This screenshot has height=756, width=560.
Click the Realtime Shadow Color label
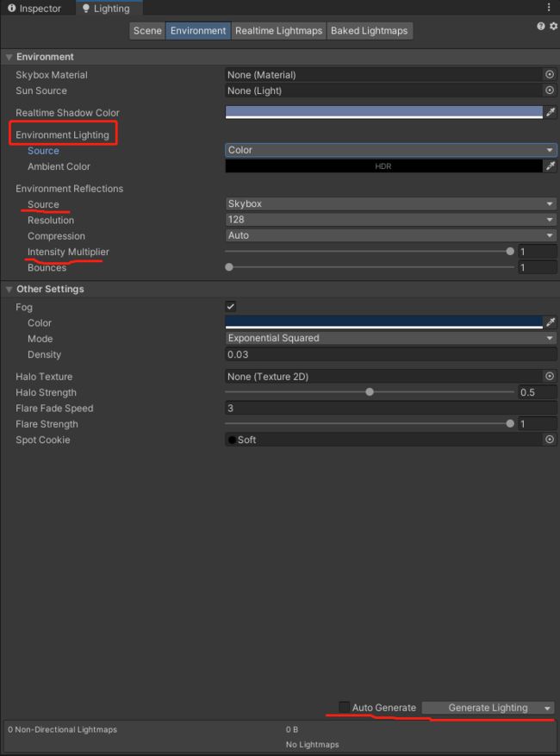(67, 113)
